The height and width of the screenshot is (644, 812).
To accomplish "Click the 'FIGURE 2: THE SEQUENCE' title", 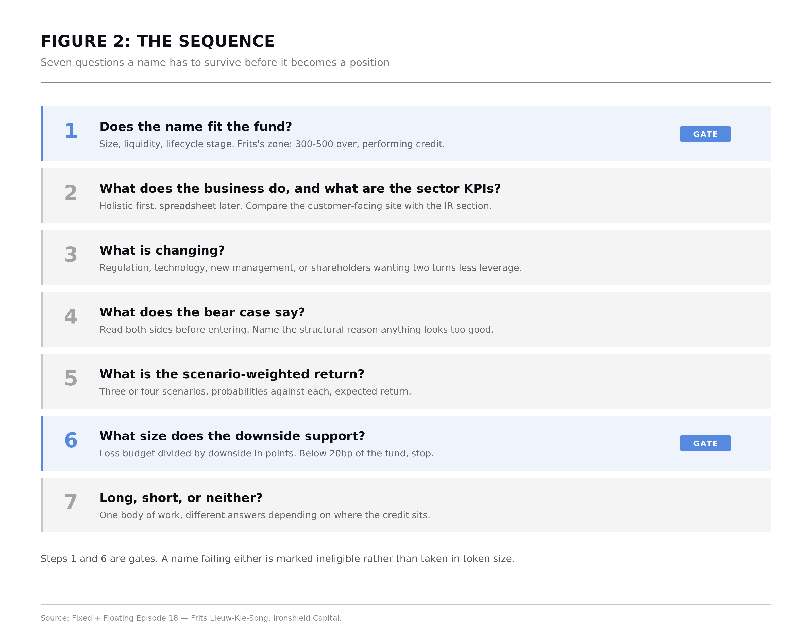I will [x=158, y=41].
